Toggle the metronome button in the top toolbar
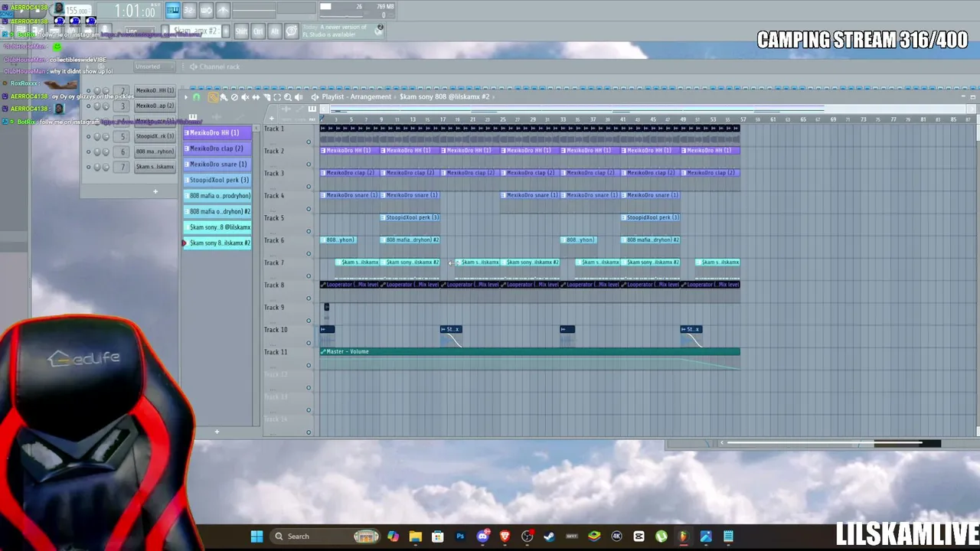Screen dimensions: 980x551 tap(224, 10)
